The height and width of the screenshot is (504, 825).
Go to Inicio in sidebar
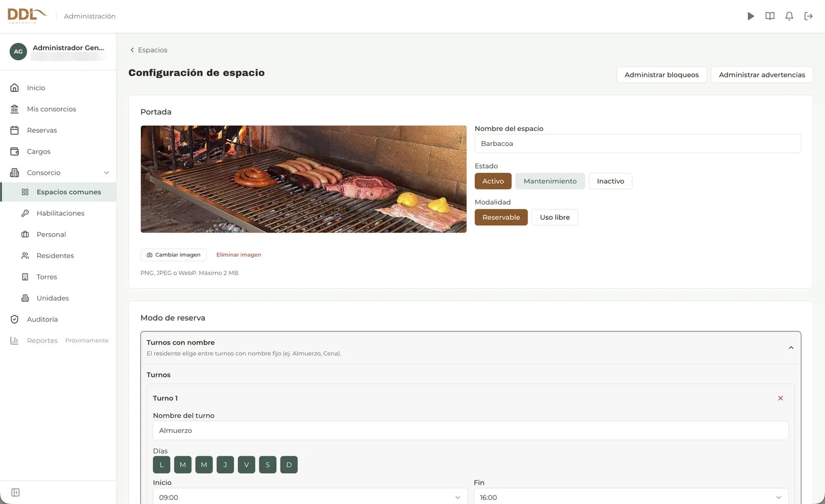pos(58,88)
